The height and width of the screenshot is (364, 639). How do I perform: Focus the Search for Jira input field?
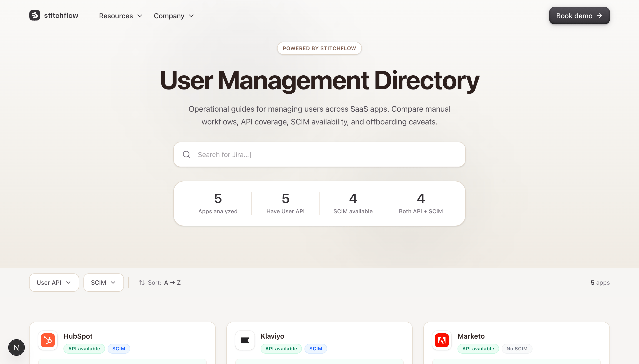click(x=319, y=154)
